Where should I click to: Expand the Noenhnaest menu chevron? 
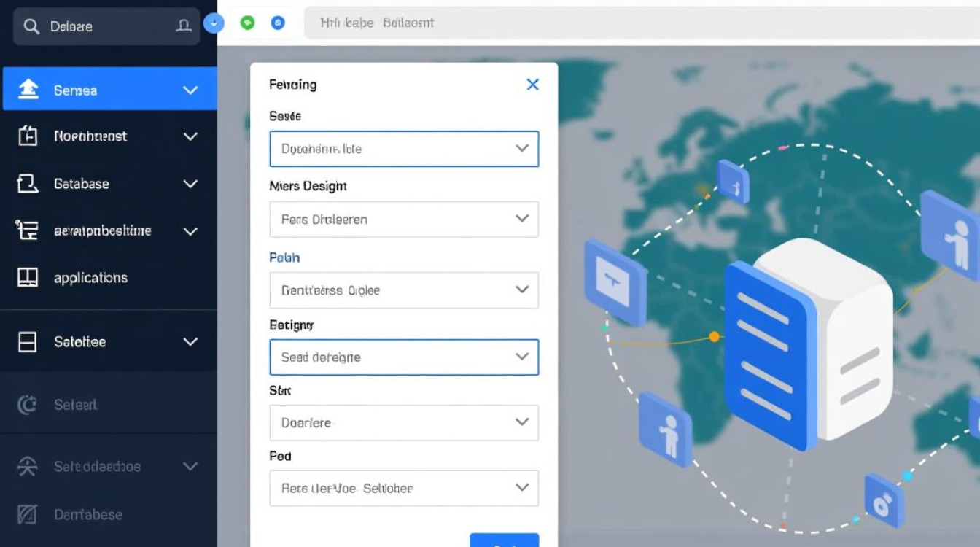coord(190,136)
